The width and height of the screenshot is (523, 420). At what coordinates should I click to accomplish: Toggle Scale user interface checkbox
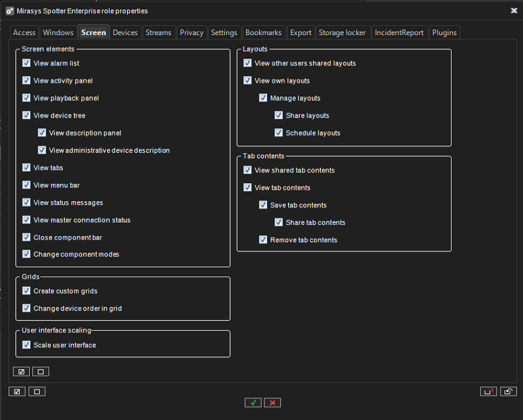[26, 345]
